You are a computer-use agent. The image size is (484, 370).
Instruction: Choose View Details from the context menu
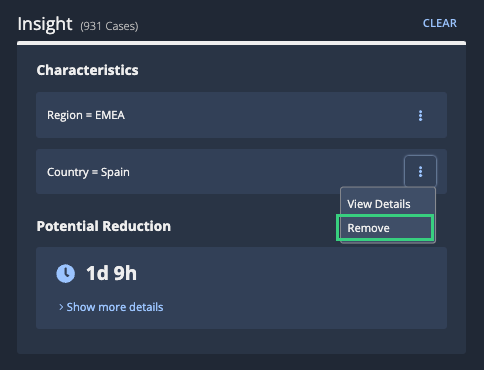[x=388, y=204]
